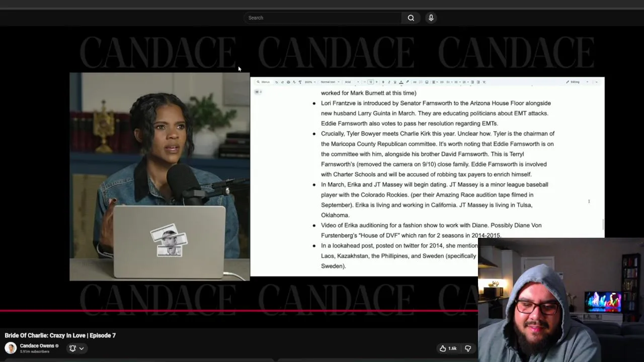Open the Editing mode dropdown in Docs
This screenshot has height=362, width=644.
pyautogui.click(x=577, y=82)
